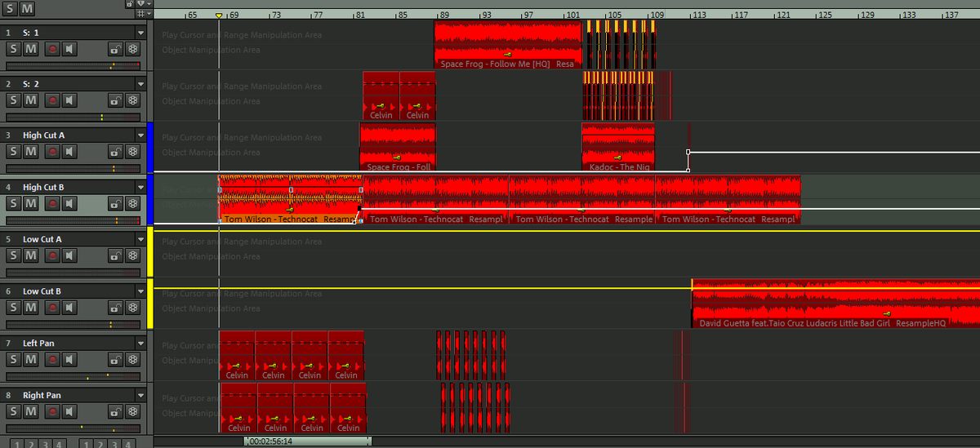Mute track S: 2
This screenshot has width=980, height=448.
point(30,100)
